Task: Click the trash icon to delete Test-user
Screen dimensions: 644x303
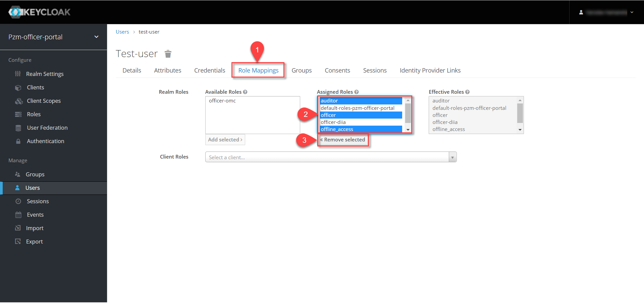Action: pyautogui.click(x=168, y=54)
